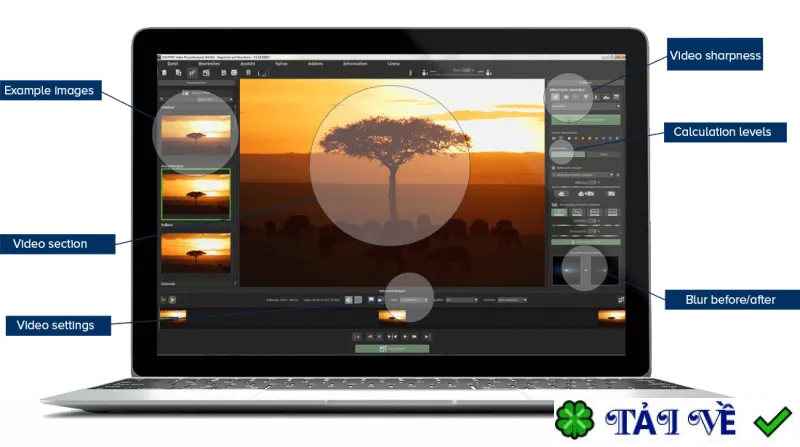Click the mountain histogram icon in right panel
The image size is (800, 447).
click(606, 97)
